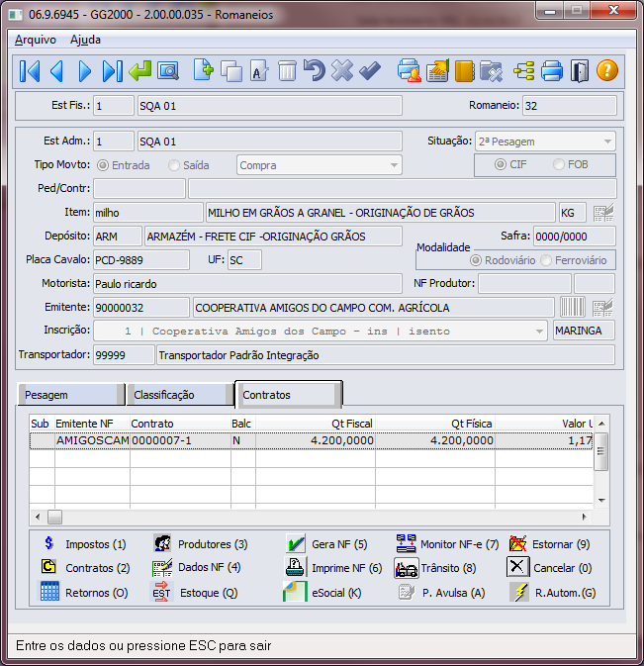Click Cancelar (0) button
644x666 pixels.
click(x=549, y=567)
